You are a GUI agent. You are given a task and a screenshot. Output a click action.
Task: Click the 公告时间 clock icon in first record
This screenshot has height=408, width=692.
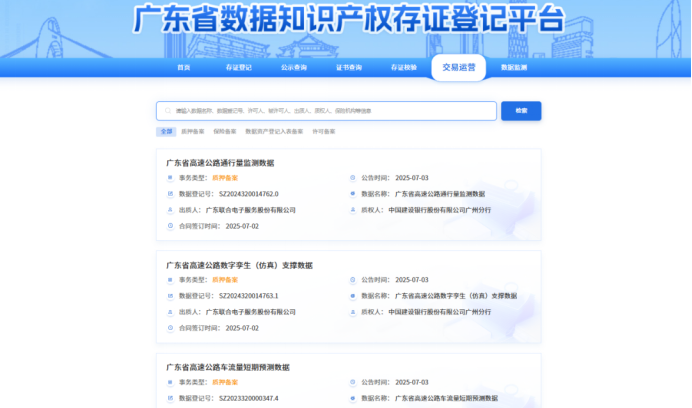click(353, 178)
